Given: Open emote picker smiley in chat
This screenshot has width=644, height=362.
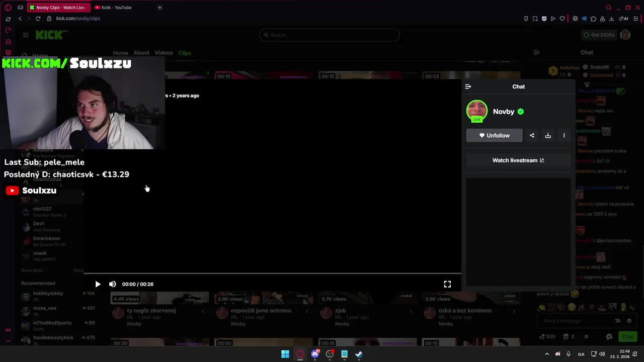Looking at the screenshot, I should pos(629,321).
